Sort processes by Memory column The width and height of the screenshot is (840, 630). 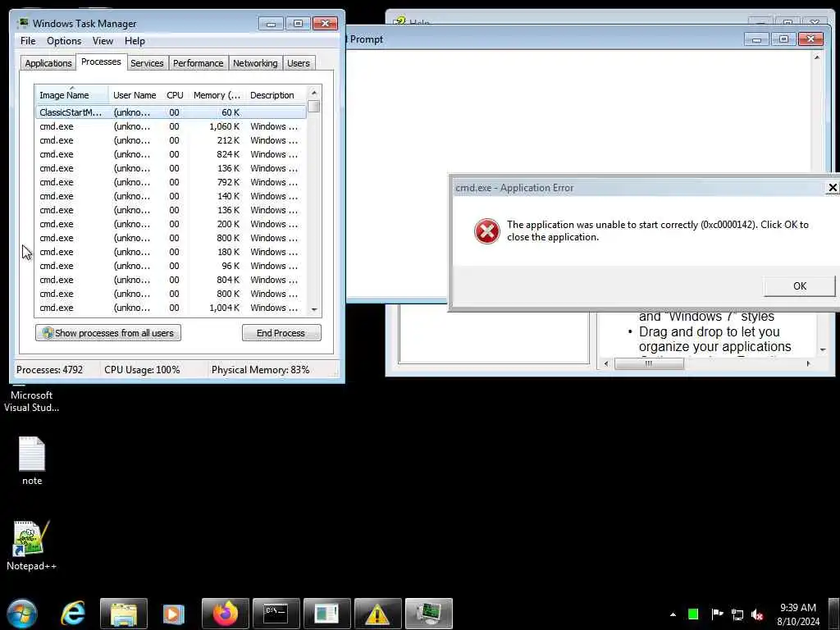coord(217,95)
